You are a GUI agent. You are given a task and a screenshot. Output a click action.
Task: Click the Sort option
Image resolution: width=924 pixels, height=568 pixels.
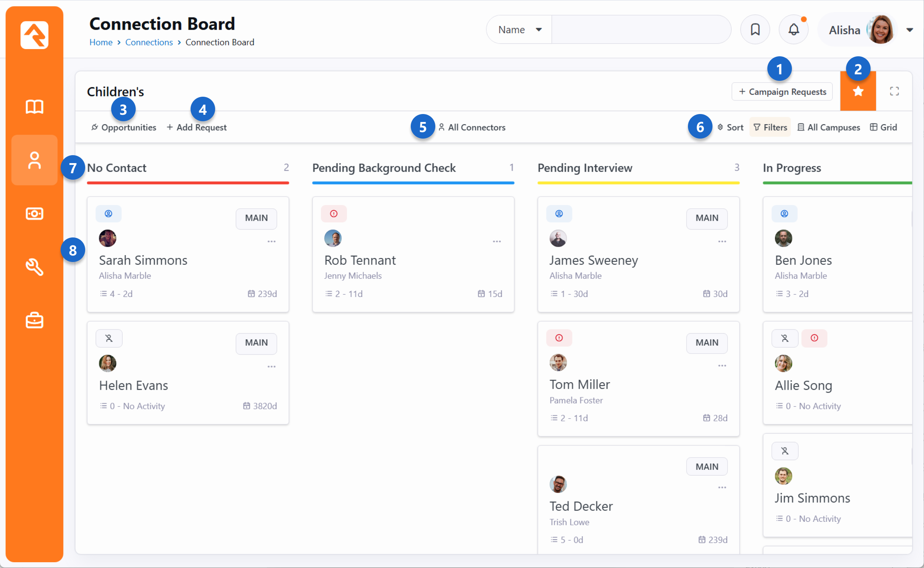click(730, 127)
